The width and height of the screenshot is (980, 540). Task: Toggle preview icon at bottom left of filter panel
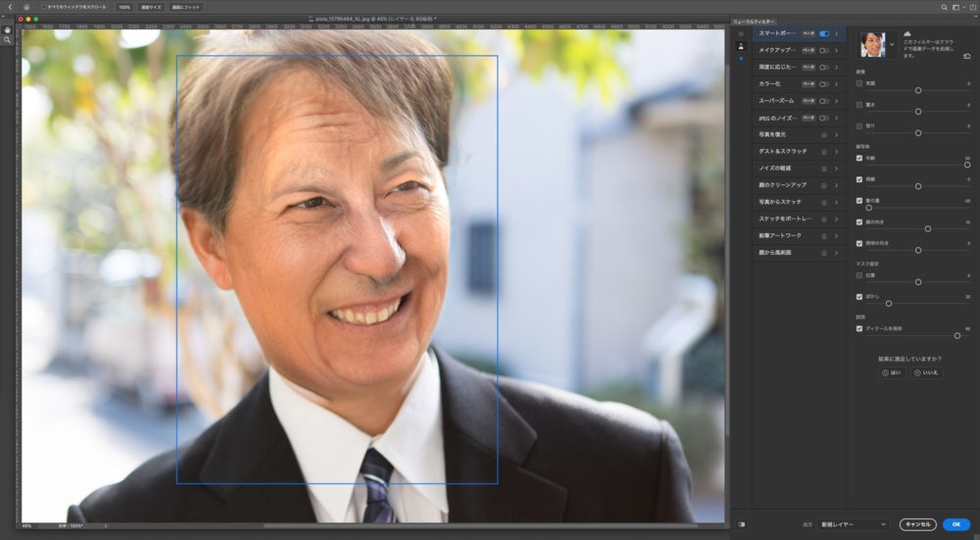[741, 524]
